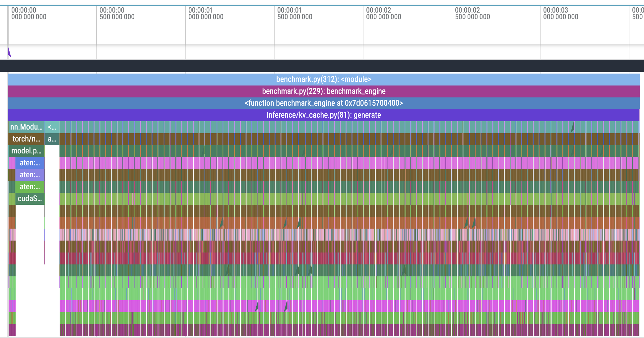Click the 00:00:03 000 000 000 time tick
Viewport: 644px width, 338px height.
coord(561,14)
